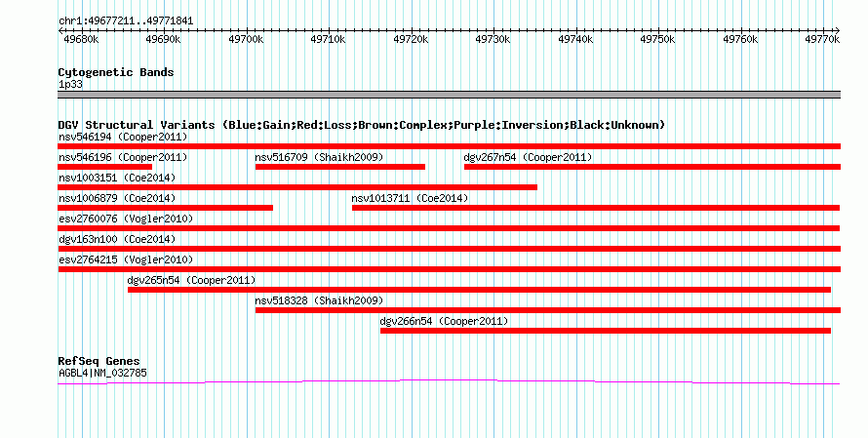Click the 1p33 cytogenetic band label

click(70, 85)
